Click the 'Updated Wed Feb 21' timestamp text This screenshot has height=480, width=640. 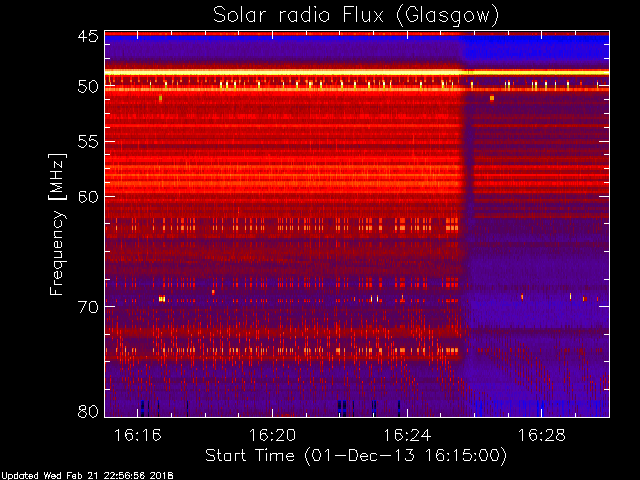click(87, 476)
